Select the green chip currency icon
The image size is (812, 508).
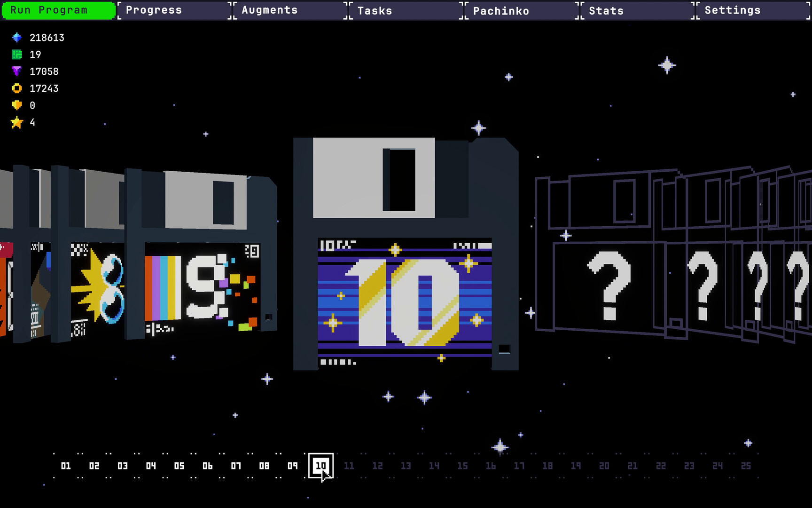coord(17,54)
